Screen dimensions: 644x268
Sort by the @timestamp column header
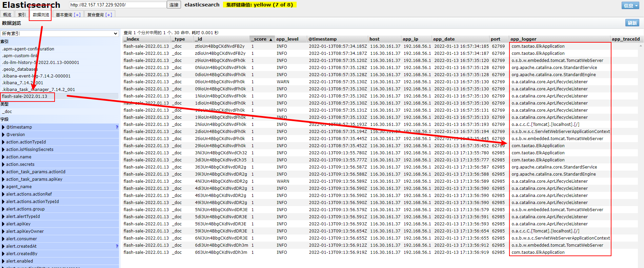click(337, 39)
